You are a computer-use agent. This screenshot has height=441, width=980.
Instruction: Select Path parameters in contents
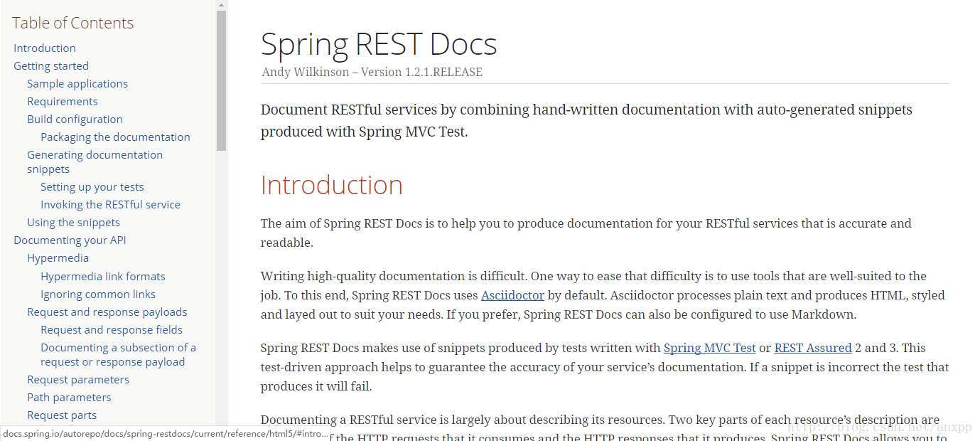[x=69, y=398]
